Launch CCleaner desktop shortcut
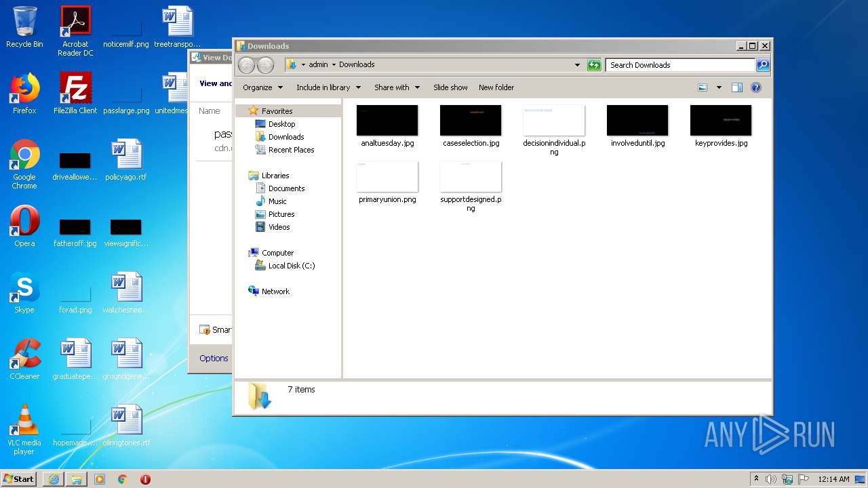 (x=24, y=359)
